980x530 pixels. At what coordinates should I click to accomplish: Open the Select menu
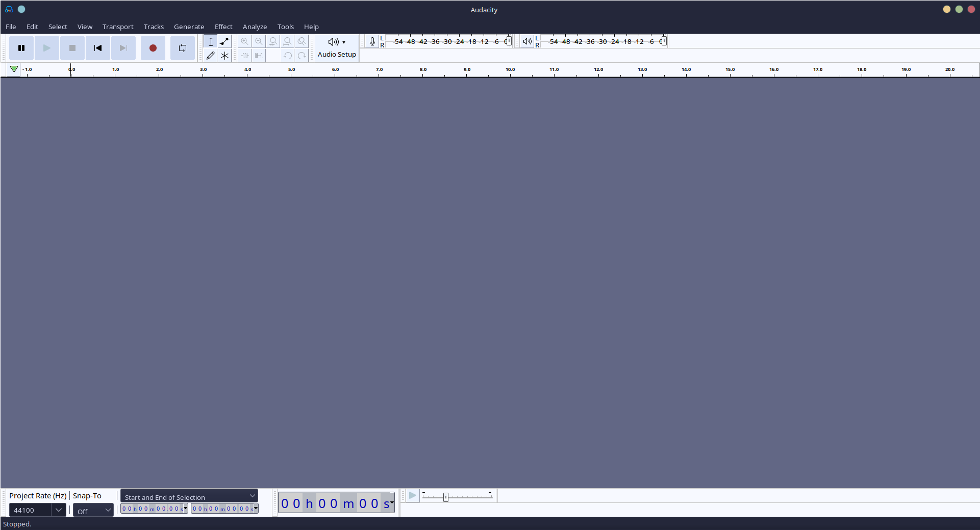click(x=58, y=27)
